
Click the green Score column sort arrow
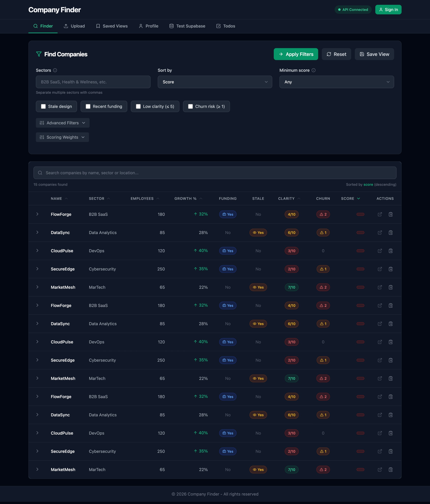[x=359, y=198]
